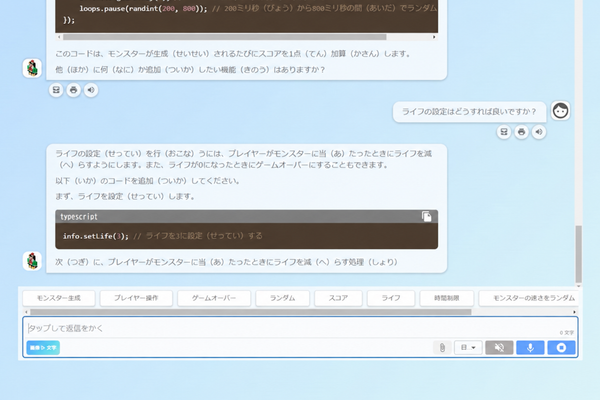
Task: Attach a file with the paperclip icon
Action: [x=442, y=348]
